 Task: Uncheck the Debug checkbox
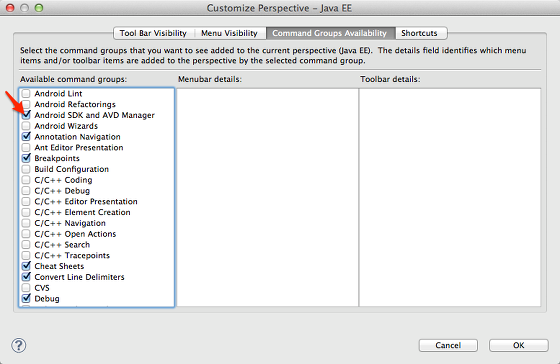click(26, 298)
